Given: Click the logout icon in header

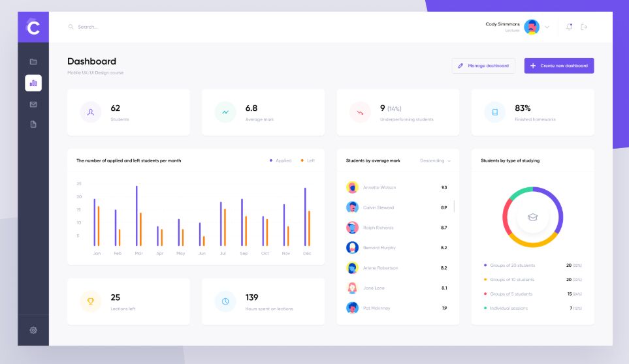Looking at the screenshot, I should click(584, 27).
